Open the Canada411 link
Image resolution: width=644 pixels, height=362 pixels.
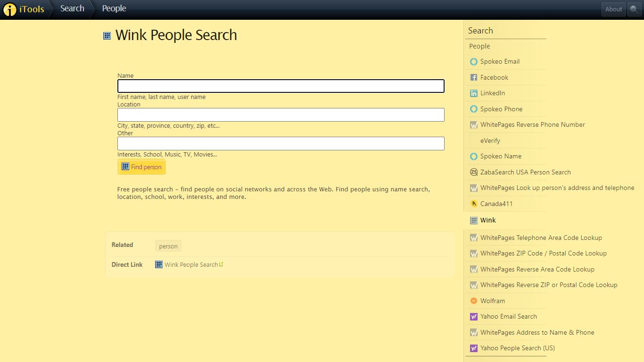pyautogui.click(x=496, y=204)
